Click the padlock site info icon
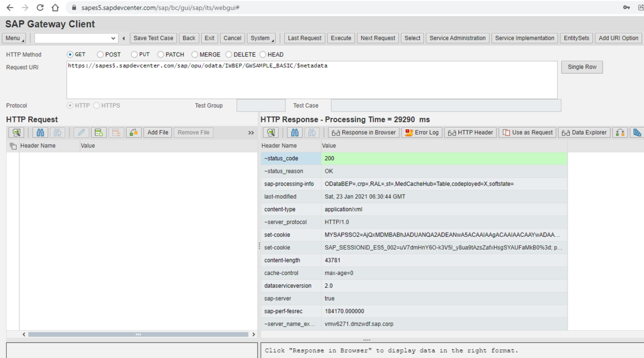The width and height of the screenshot is (644, 358). [74, 8]
